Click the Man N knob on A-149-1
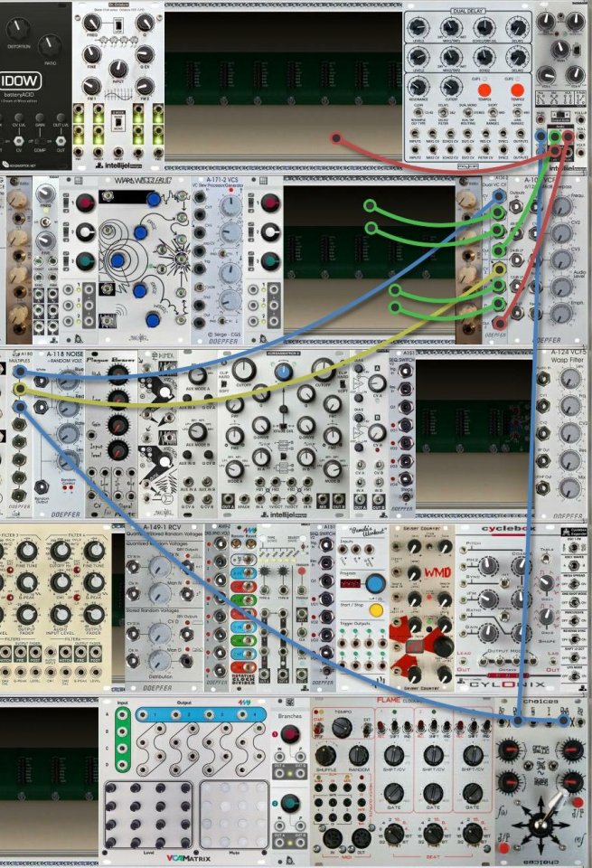 (x=159, y=593)
